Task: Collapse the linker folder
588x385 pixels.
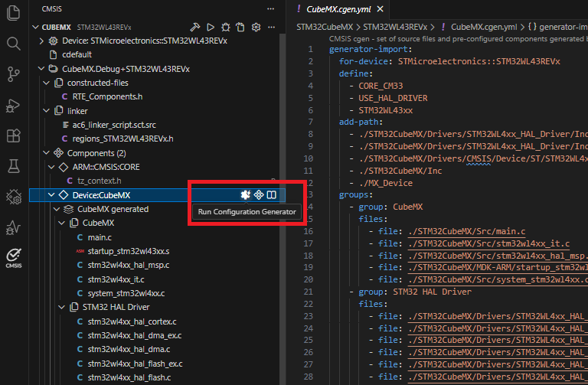Action: click(46, 111)
